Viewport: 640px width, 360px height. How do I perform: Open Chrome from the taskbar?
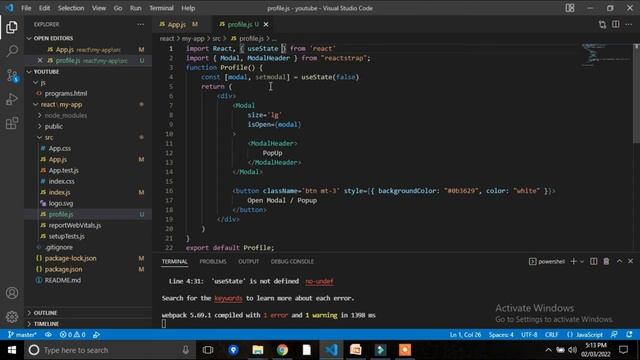click(x=282, y=350)
